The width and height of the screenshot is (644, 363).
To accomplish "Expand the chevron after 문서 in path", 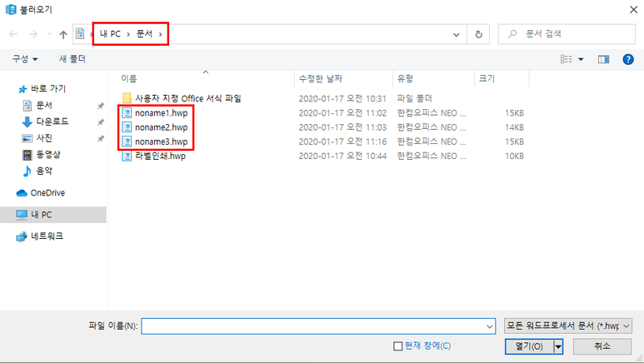I will [x=161, y=34].
